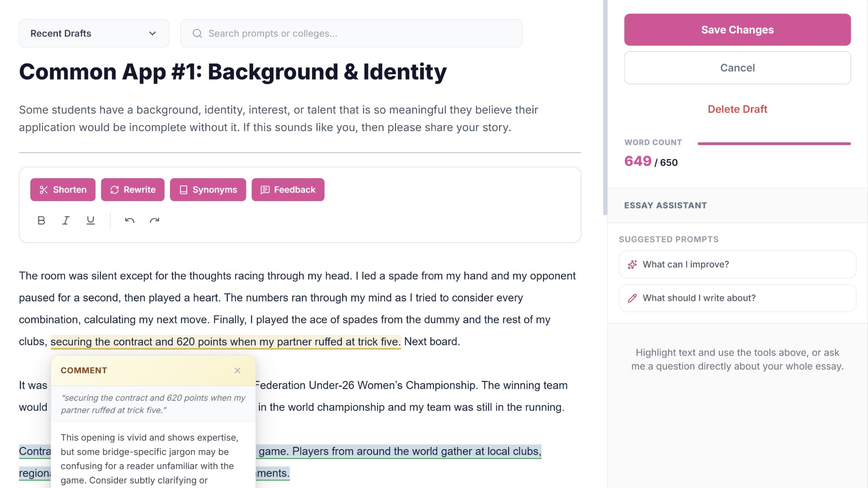Toggle Italic formatting icon

coord(66,221)
